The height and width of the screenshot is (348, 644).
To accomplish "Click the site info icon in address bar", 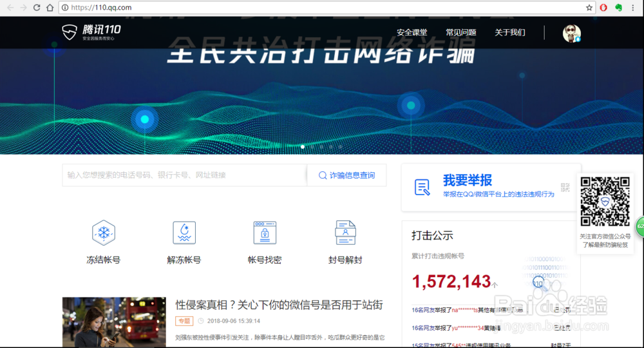I will point(65,7).
